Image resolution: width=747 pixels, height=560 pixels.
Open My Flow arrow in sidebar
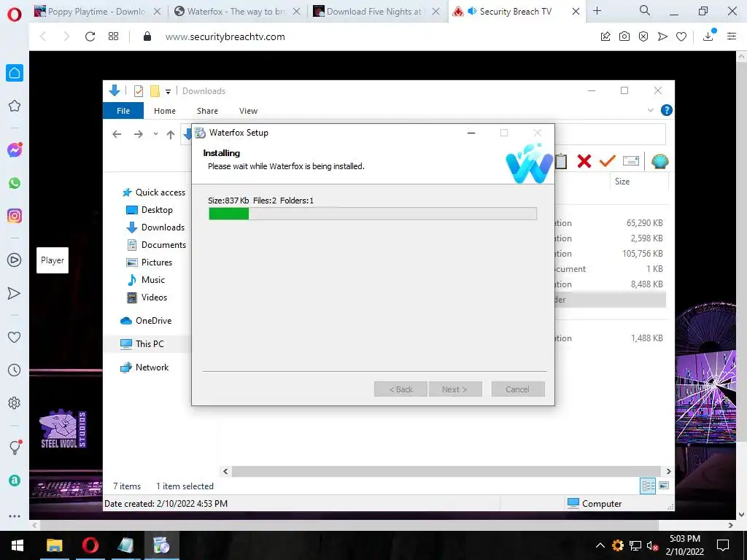15,293
